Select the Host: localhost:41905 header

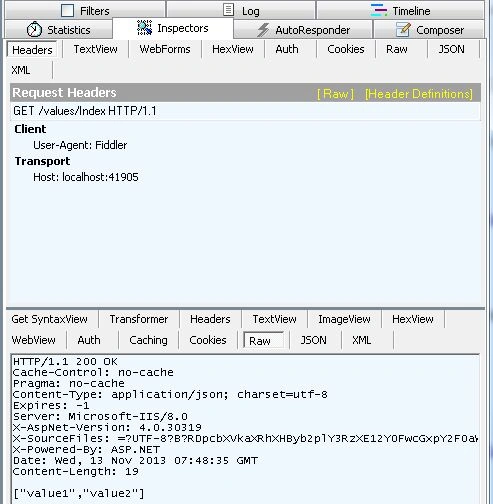pos(86,177)
